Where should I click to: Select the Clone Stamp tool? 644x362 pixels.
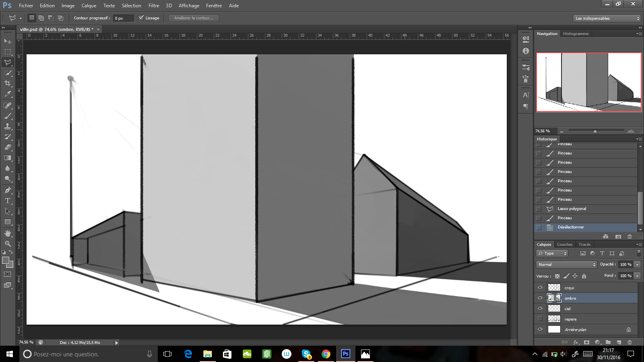pyautogui.click(x=8, y=127)
